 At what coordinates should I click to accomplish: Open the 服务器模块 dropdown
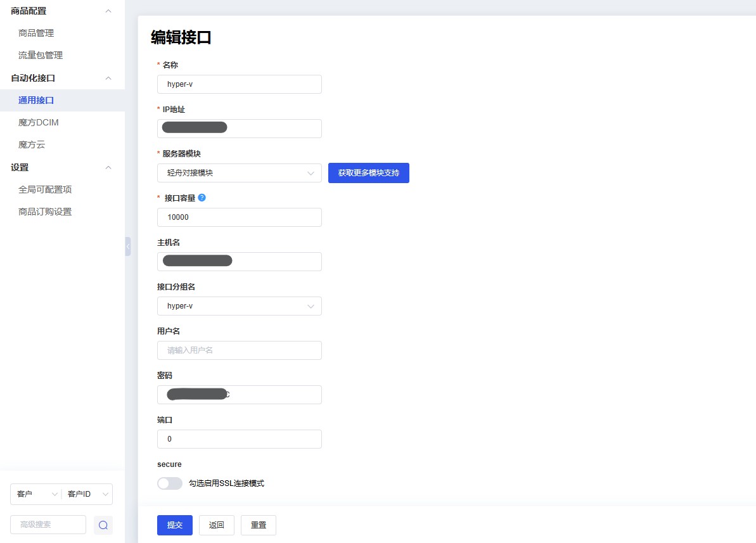239,172
